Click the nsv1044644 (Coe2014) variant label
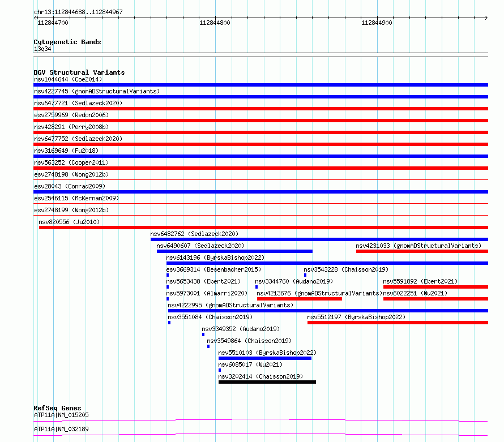The width and height of the screenshot is (504, 442). pos(68,79)
